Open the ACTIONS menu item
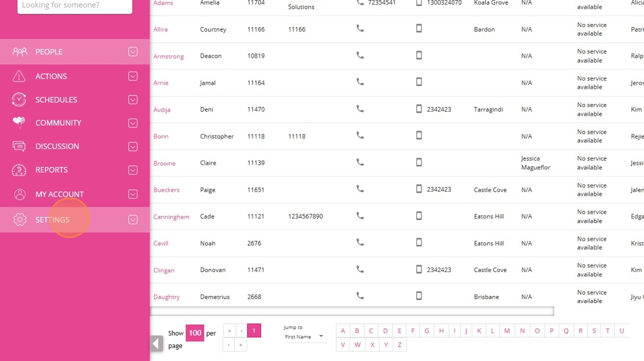 (75, 76)
